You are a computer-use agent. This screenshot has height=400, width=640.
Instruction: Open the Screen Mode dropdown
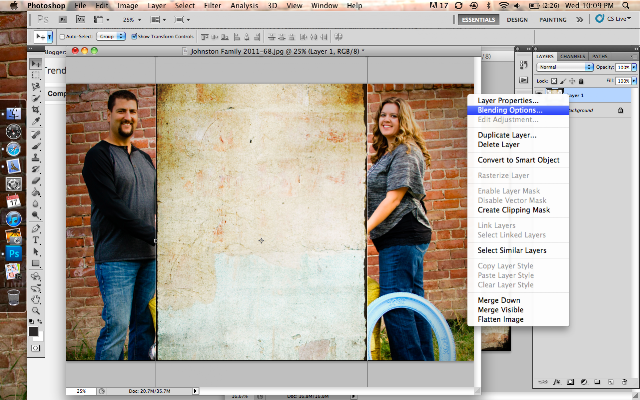(182, 20)
